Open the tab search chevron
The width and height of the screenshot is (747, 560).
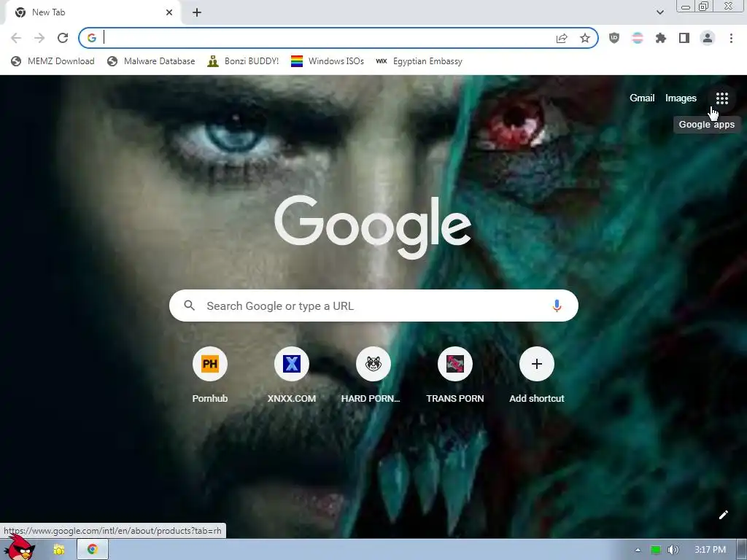(x=659, y=12)
